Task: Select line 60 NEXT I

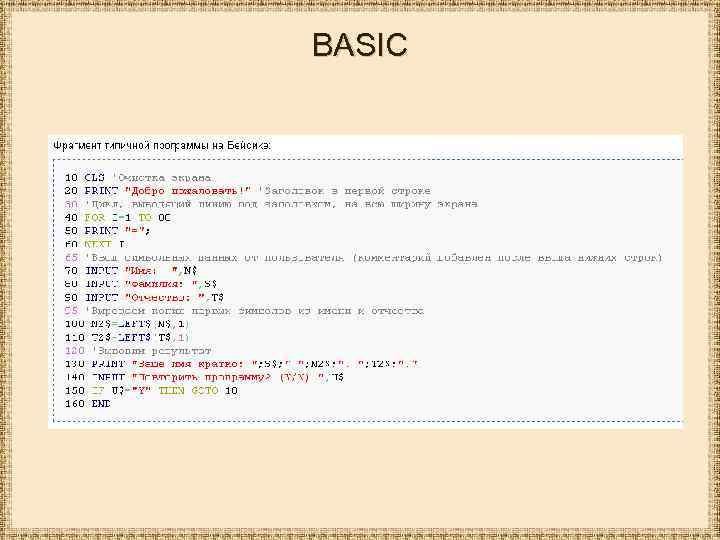Action: [95, 244]
